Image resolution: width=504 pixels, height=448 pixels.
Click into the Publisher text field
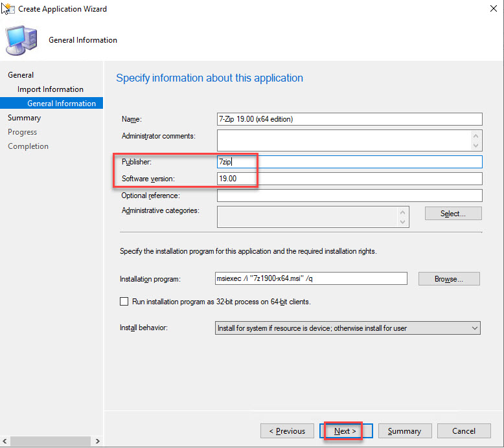pyautogui.click(x=350, y=162)
